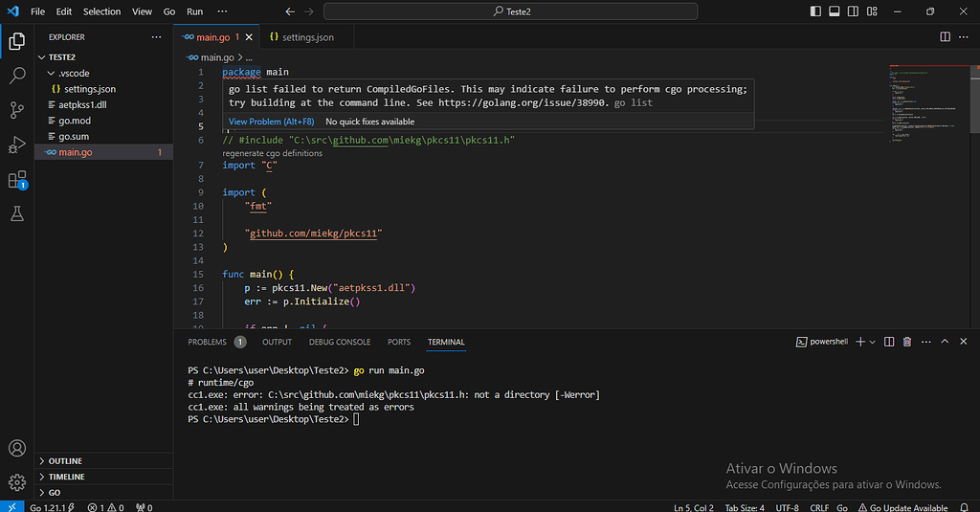980x512 pixels.
Task: Go back with the navigation arrow
Action: (290, 11)
